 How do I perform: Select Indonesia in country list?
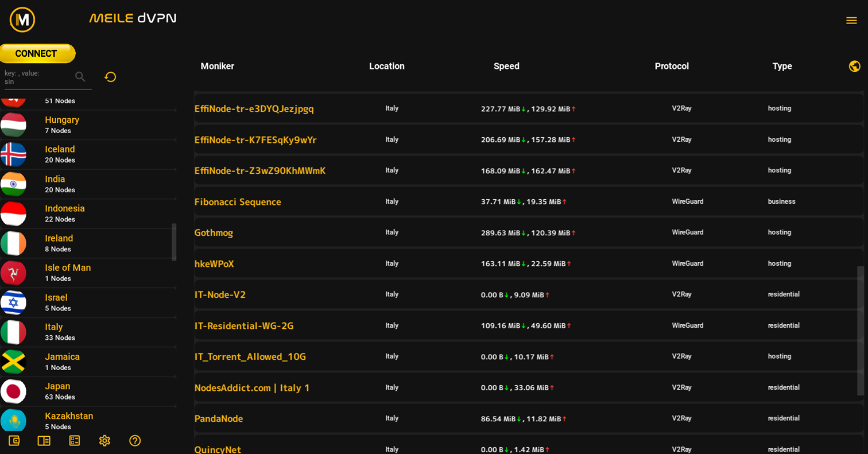[88, 214]
